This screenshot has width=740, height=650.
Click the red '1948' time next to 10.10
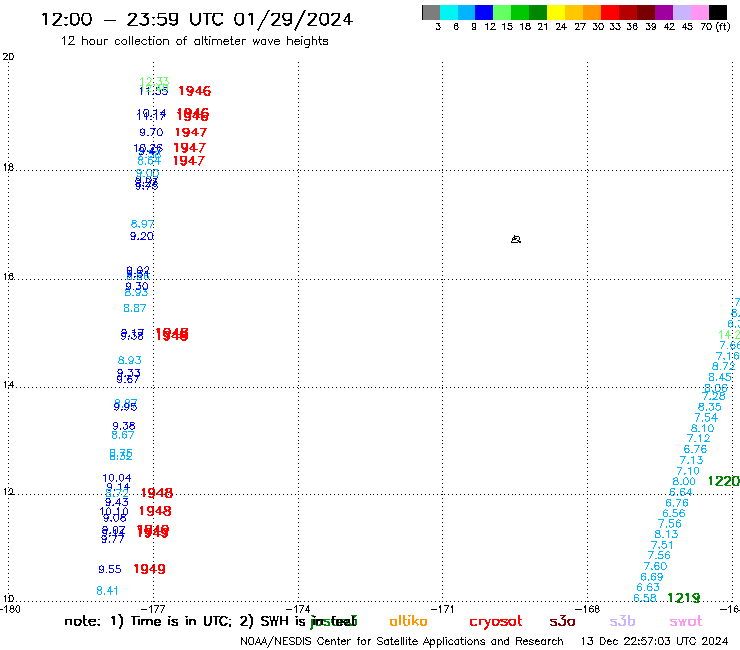[x=155, y=511]
